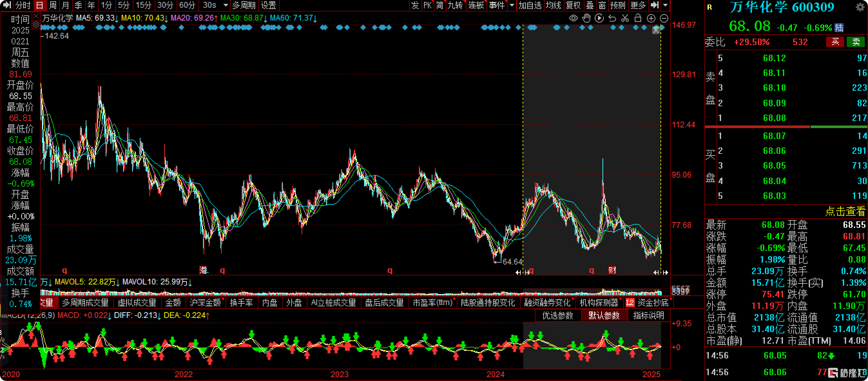Select the 季 quarterly period tab
Viewport: 868px width, 381px height.
click(78, 5)
